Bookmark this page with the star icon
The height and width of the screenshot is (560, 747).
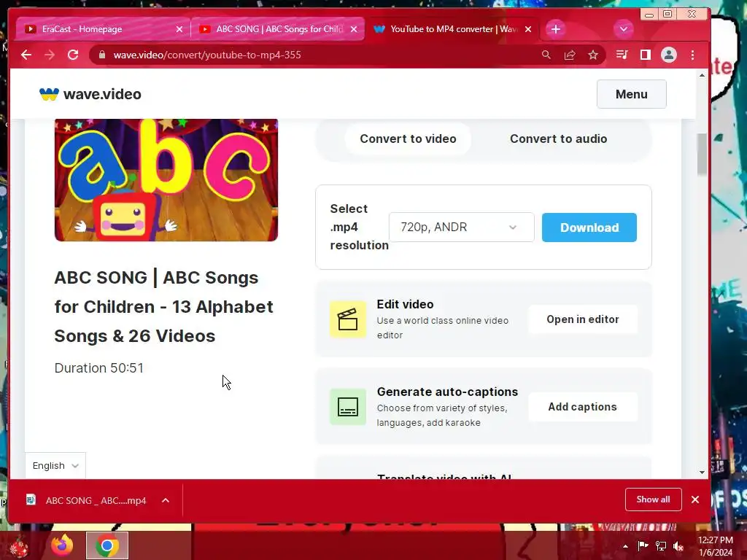pyautogui.click(x=593, y=55)
